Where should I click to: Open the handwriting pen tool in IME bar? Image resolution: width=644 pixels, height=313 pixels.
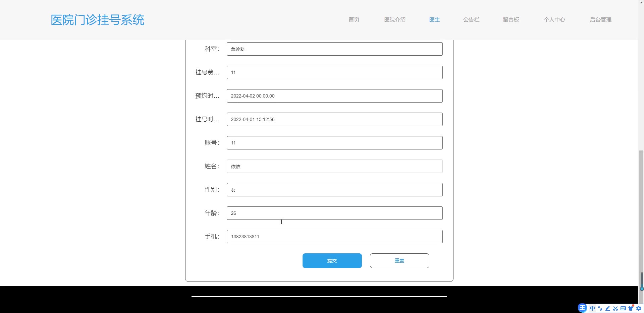point(608,308)
